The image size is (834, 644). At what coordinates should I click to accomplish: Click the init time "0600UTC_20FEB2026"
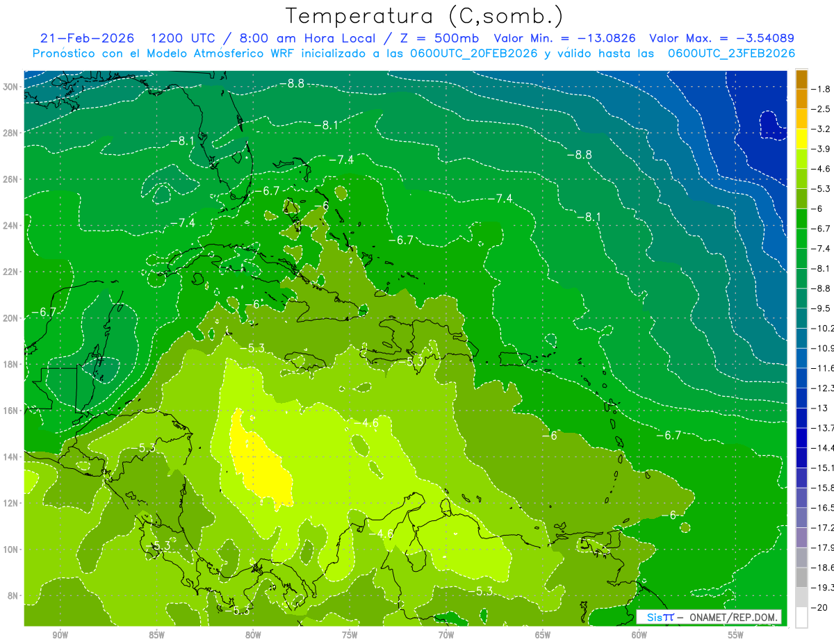[x=473, y=53]
